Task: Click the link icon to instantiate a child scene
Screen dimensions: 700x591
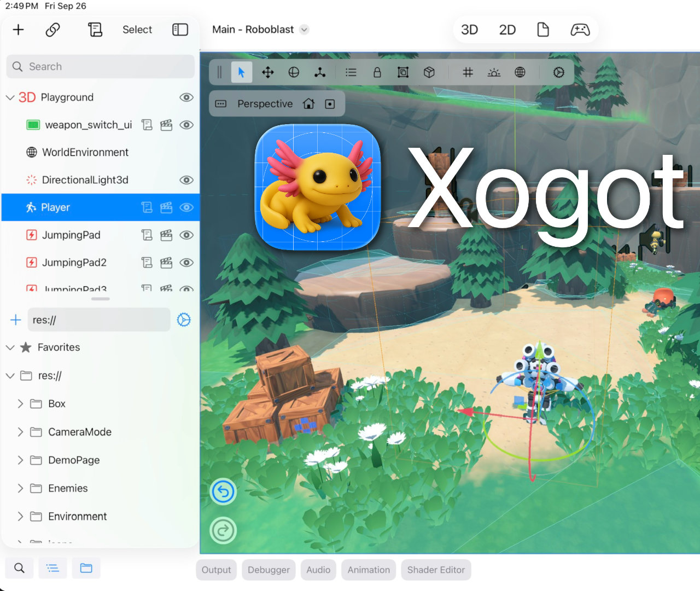Action: pyautogui.click(x=52, y=30)
